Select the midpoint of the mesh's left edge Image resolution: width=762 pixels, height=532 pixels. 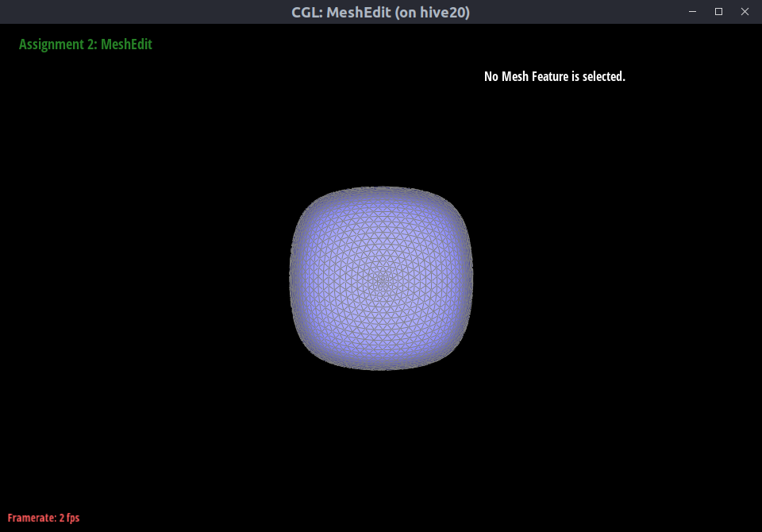(291, 279)
